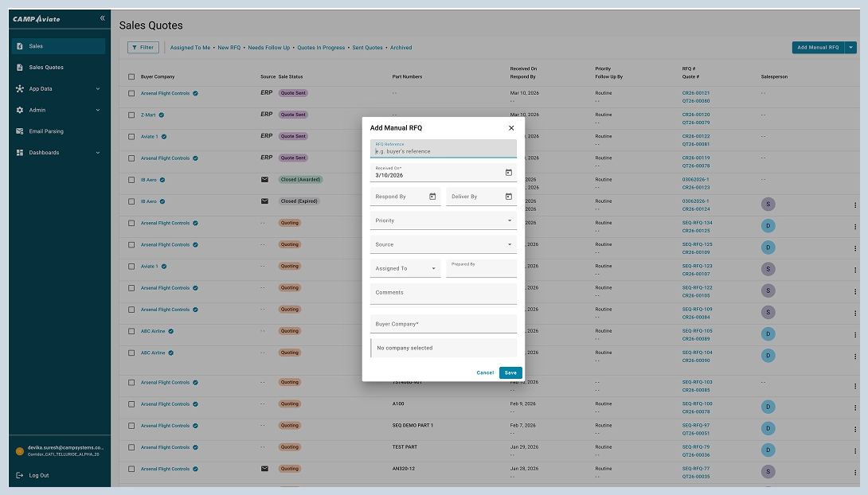
Task: Click salesperson avatar S on SEQ-RFQ-123 row
Action: 768,269
